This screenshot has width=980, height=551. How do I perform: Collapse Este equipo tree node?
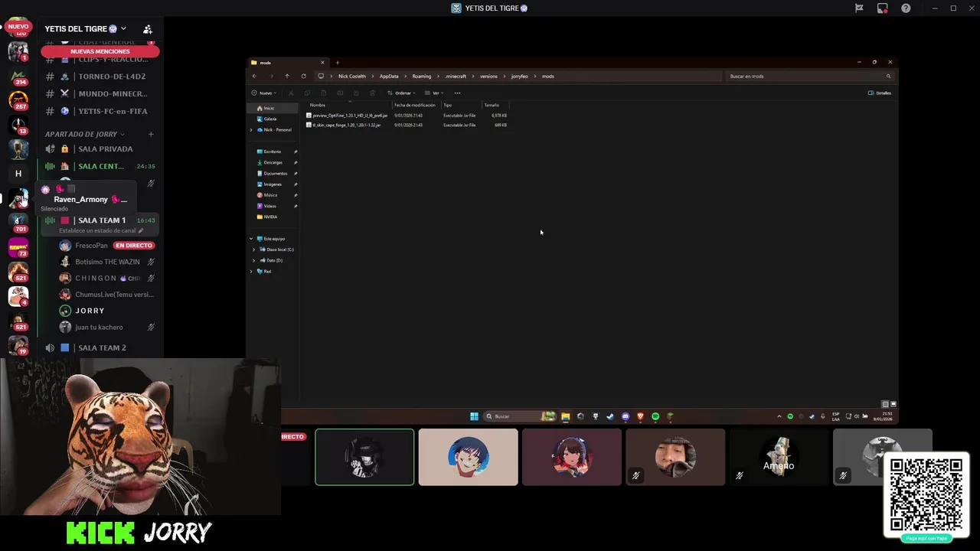click(251, 239)
